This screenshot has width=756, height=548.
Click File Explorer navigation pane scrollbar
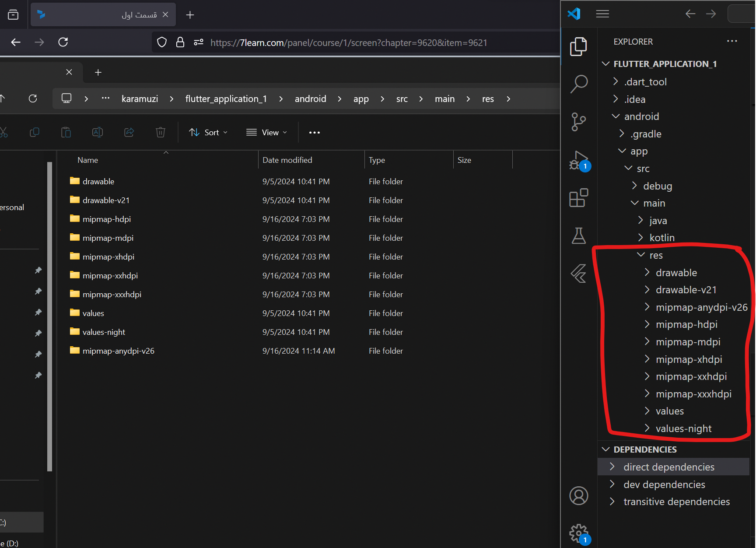(x=49, y=316)
